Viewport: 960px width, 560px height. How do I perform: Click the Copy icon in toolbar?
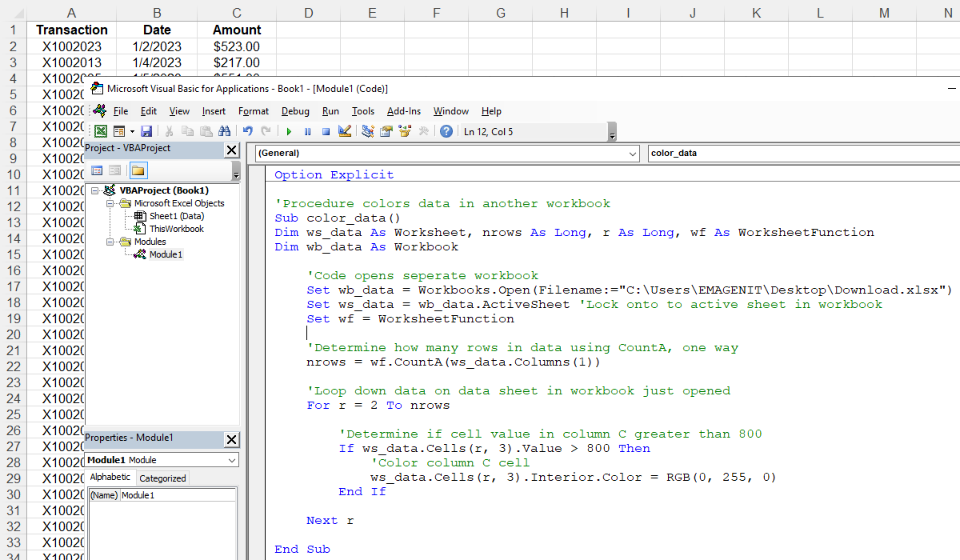(188, 131)
